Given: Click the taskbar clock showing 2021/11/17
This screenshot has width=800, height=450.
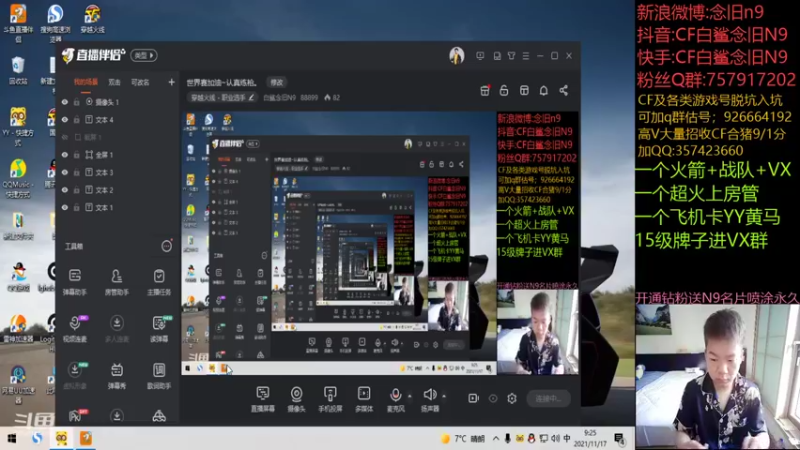Looking at the screenshot, I should [590, 438].
